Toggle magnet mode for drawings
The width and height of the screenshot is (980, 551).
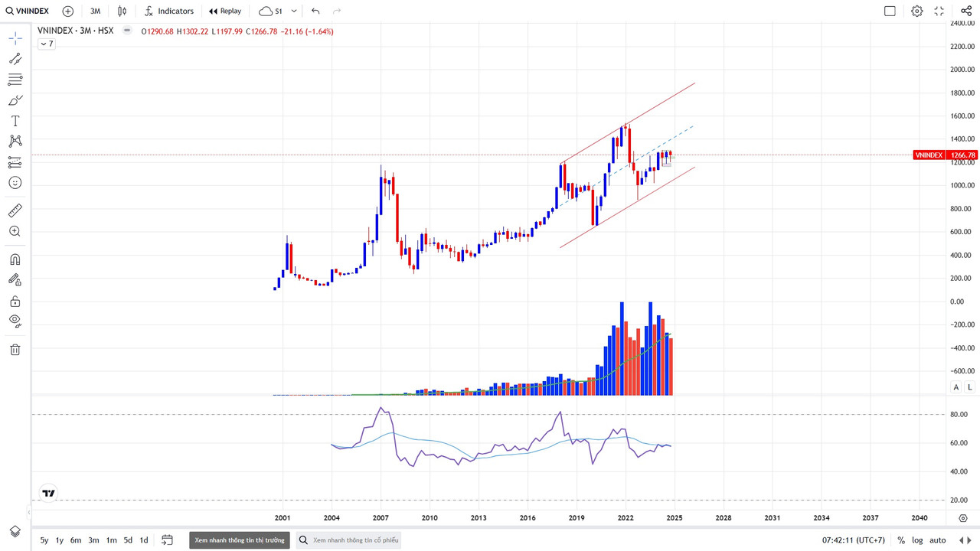pyautogui.click(x=15, y=259)
